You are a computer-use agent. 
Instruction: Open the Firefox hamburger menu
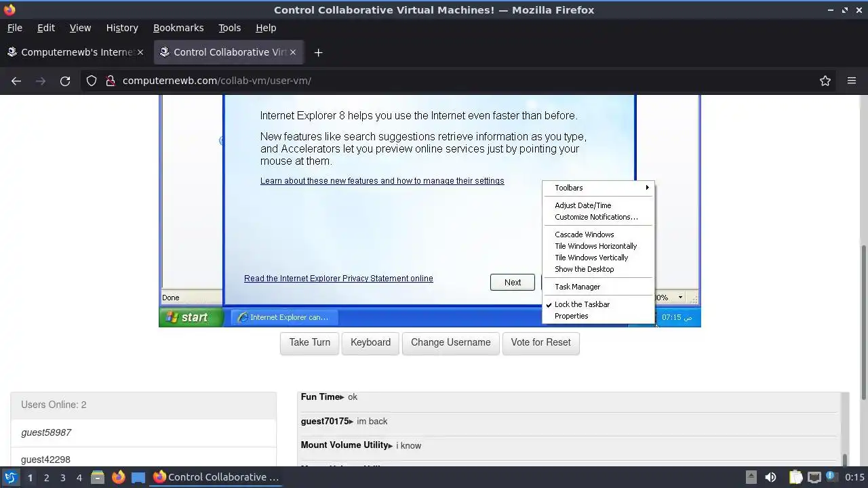[x=852, y=81]
